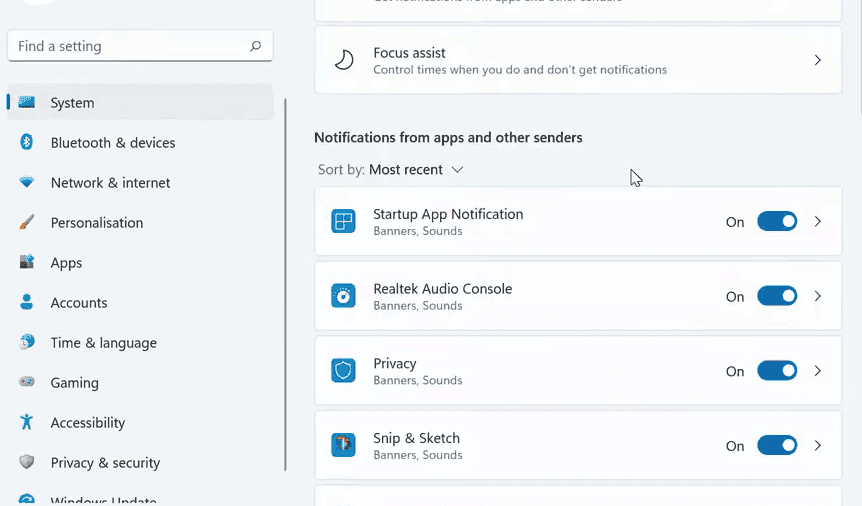862x506 pixels.
Task: Click the Gaming controller icon
Action: 26,382
